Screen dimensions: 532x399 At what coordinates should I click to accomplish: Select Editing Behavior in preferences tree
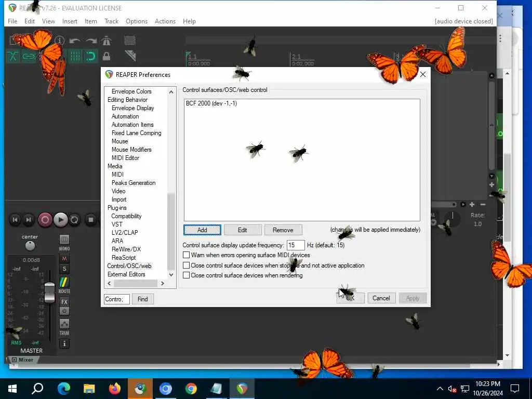click(x=128, y=100)
